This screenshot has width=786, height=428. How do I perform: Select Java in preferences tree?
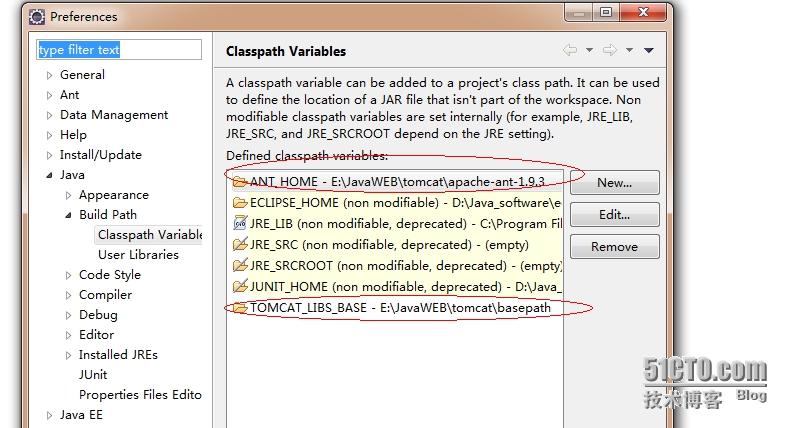click(x=72, y=175)
